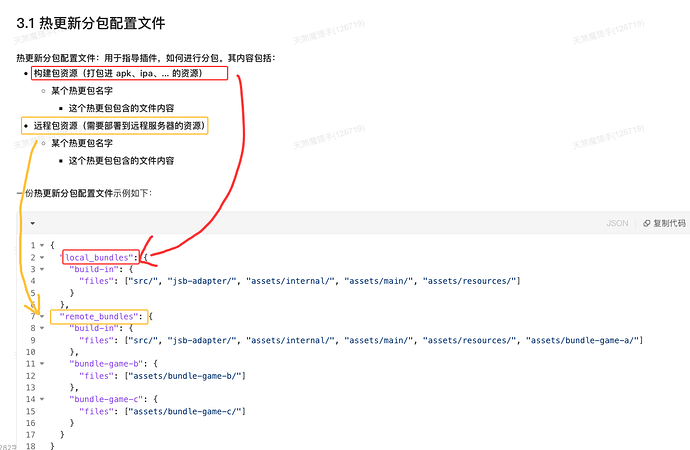Select the bullet 构建包资源（打包进 apk、ipa）
Viewport: 690px width, 450px height.
point(118,73)
